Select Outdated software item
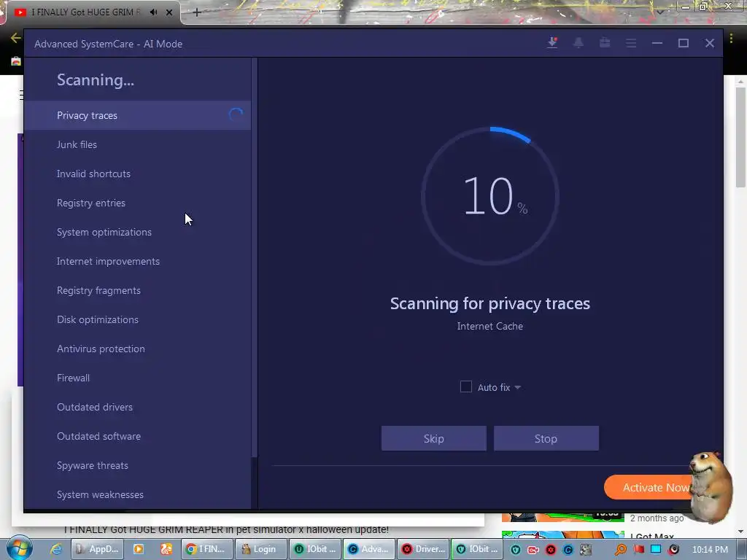 point(137,436)
